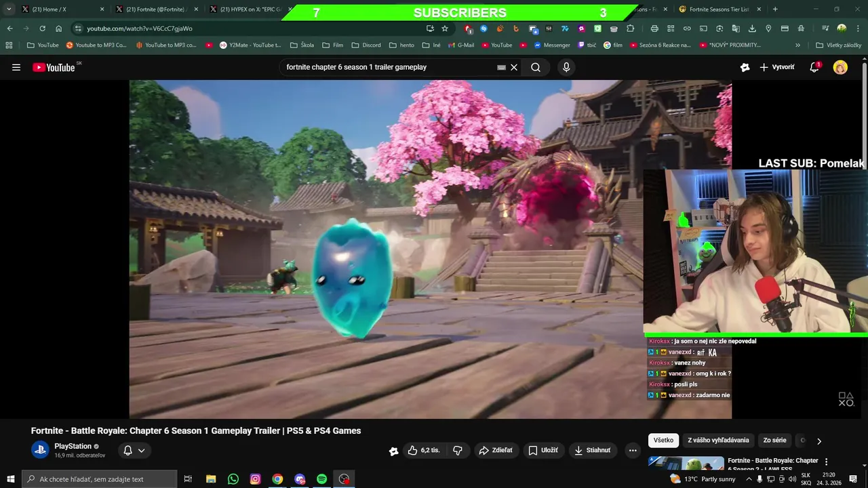Go to the YouTube home logo
868x488 pixels.
click(54, 67)
